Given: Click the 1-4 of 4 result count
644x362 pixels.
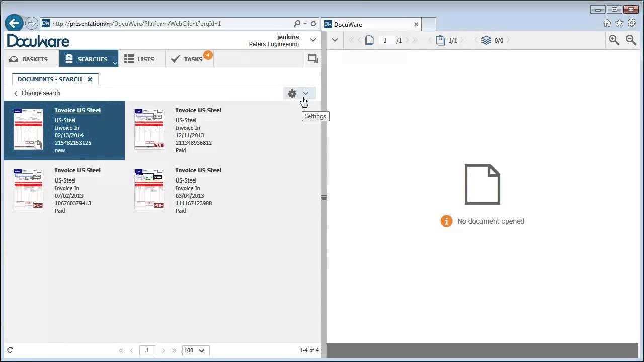Looking at the screenshot, I should coord(309,350).
